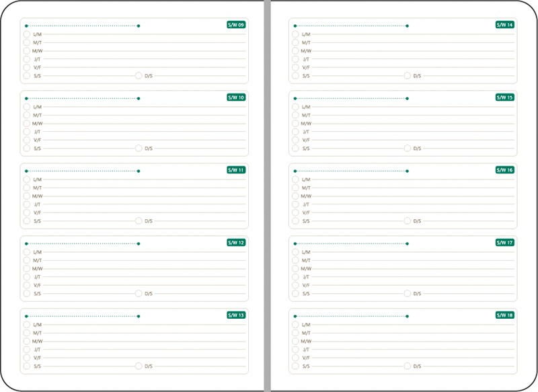Click the S/W 18 week badge
Screen dimensions: 538x392
[505, 315]
